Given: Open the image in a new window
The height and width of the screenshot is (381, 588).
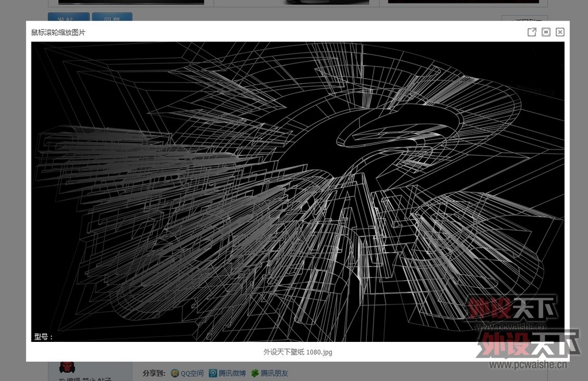Looking at the screenshot, I should tap(532, 32).
